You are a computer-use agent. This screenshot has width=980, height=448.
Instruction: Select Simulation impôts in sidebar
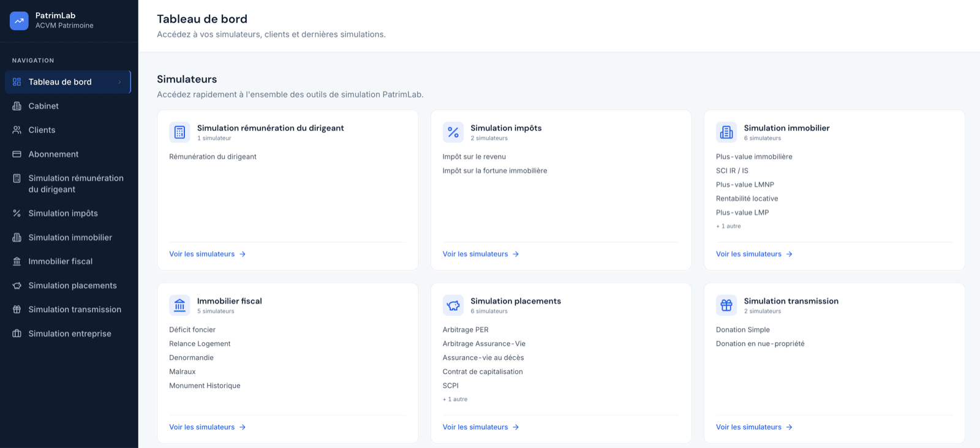click(68, 214)
